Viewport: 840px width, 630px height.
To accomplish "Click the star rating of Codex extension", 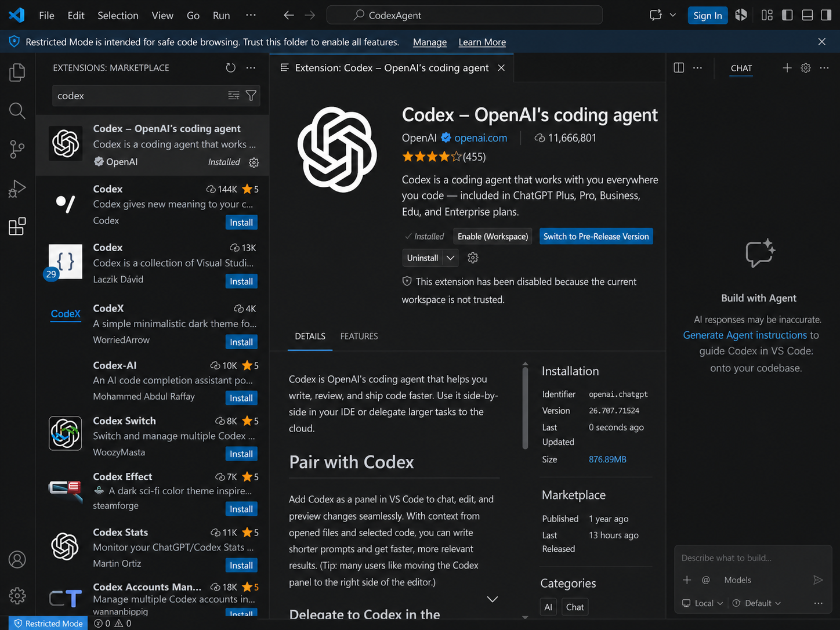I will [444, 157].
